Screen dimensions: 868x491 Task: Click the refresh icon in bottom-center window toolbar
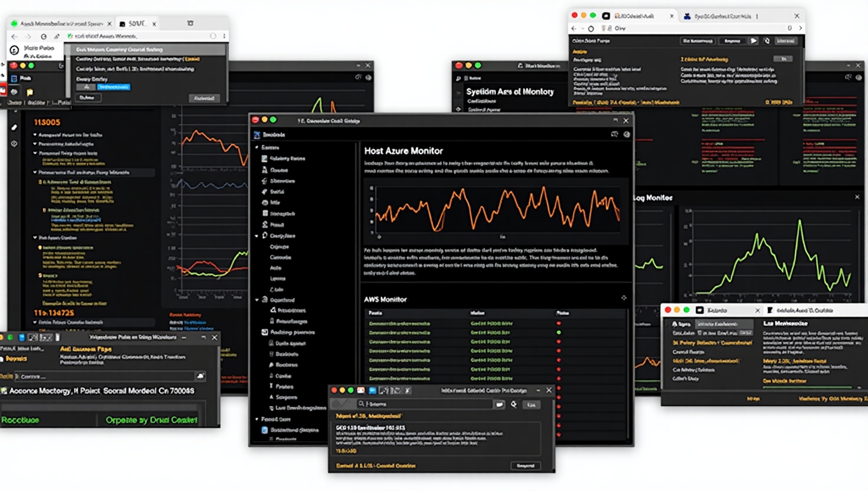pyautogui.click(x=514, y=404)
